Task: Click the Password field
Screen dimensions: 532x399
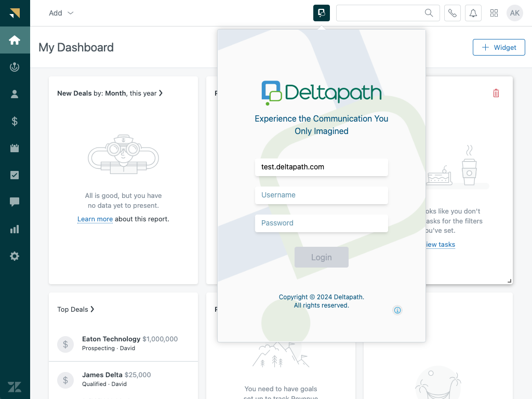Action: [x=321, y=223]
